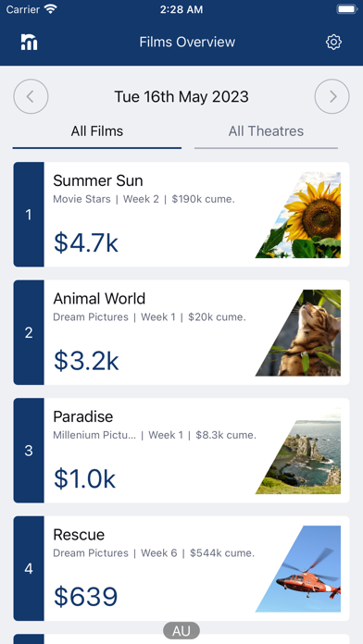Select the Paradise film title
Screen dimensions: 363x644
click(83, 416)
